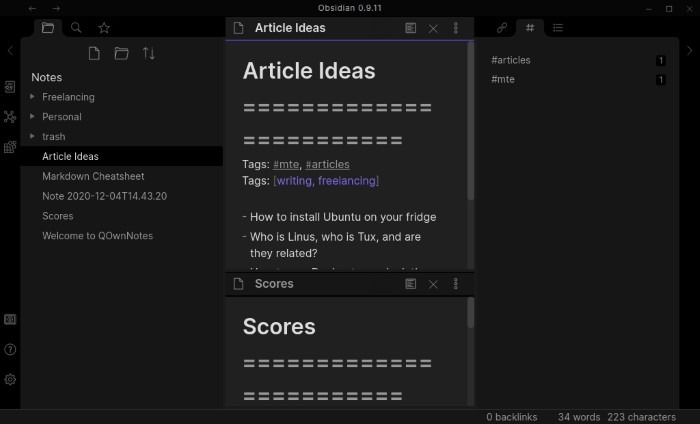Switch to the Outline tab icon

pyautogui.click(x=558, y=28)
